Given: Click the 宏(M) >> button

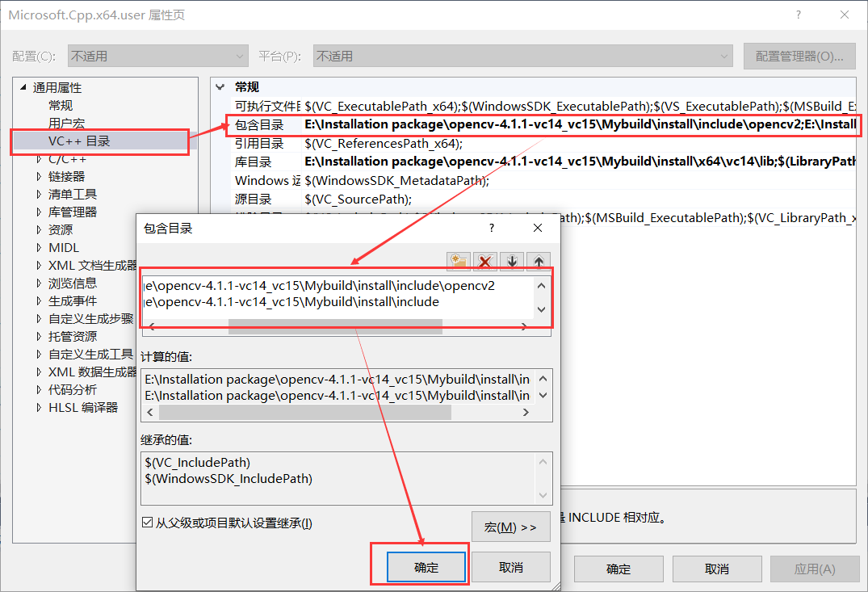Looking at the screenshot, I should [x=510, y=526].
